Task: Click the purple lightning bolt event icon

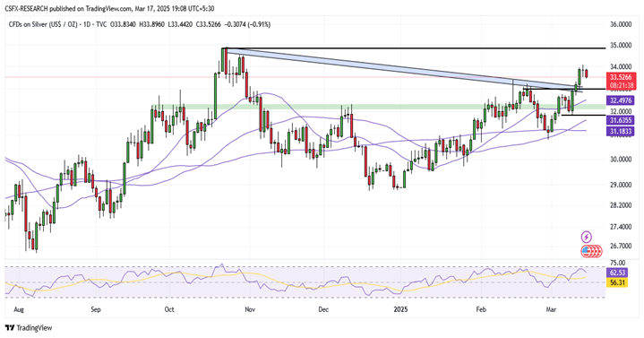Action: coord(586,237)
